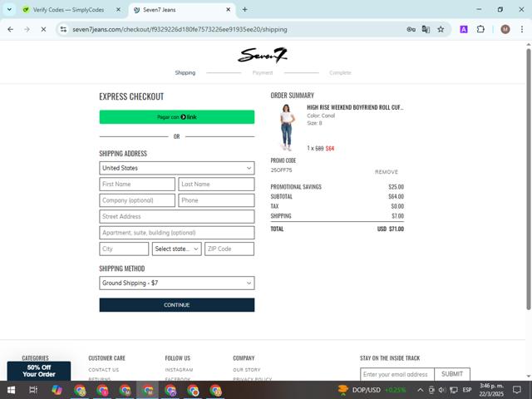Click the USD $71.00 total
This screenshot has height=399, width=532.
click(x=391, y=229)
